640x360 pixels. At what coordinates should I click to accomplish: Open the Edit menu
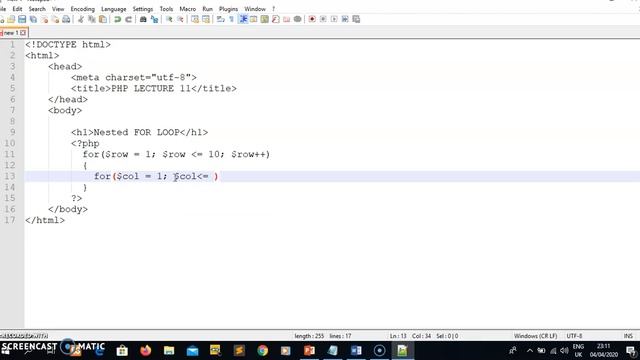(x=17, y=9)
